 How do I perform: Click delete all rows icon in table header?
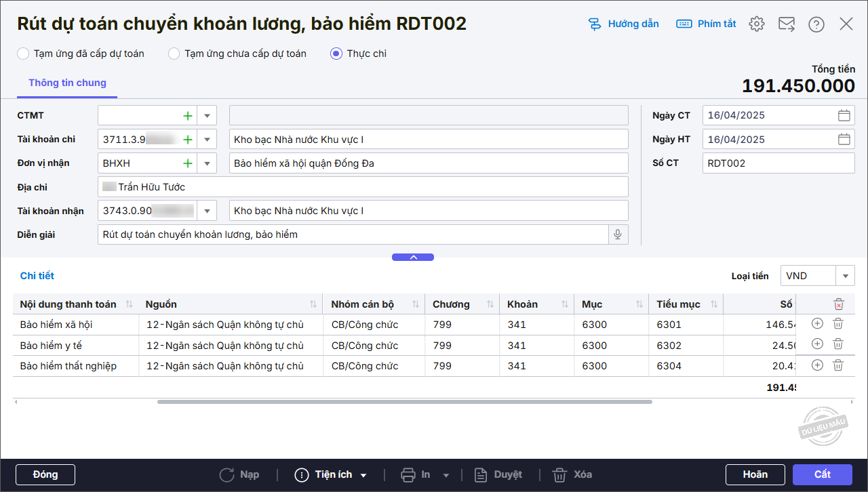click(x=839, y=304)
